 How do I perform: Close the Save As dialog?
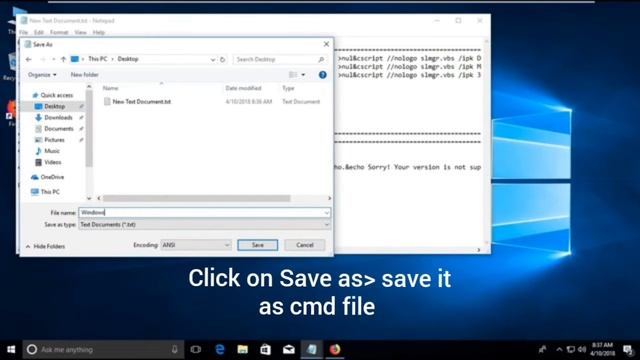pyautogui.click(x=326, y=44)
